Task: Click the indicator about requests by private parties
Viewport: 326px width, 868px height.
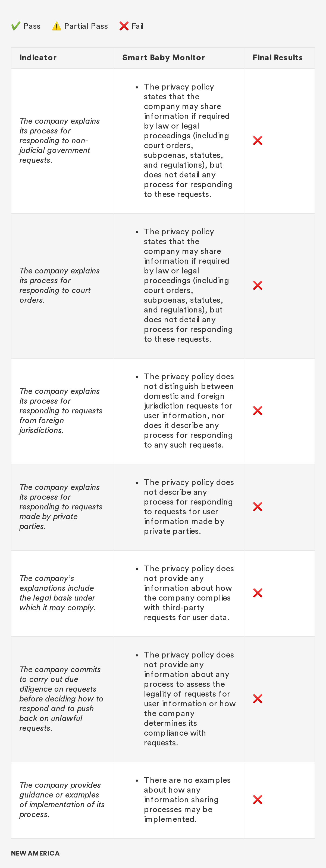Action: (61, 507)
